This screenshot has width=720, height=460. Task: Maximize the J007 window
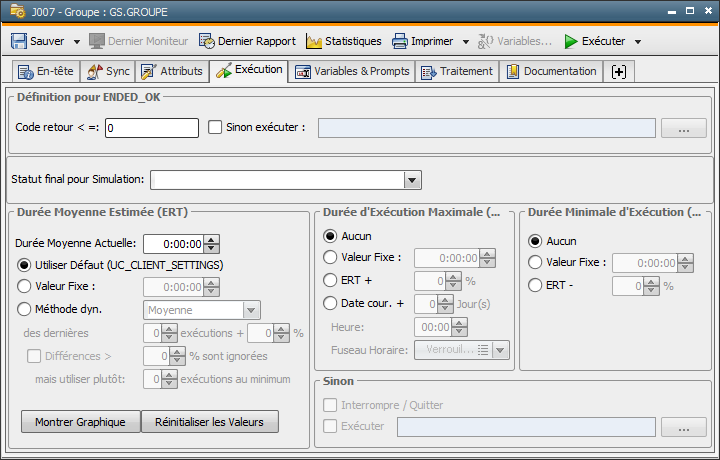pos(690,11)
